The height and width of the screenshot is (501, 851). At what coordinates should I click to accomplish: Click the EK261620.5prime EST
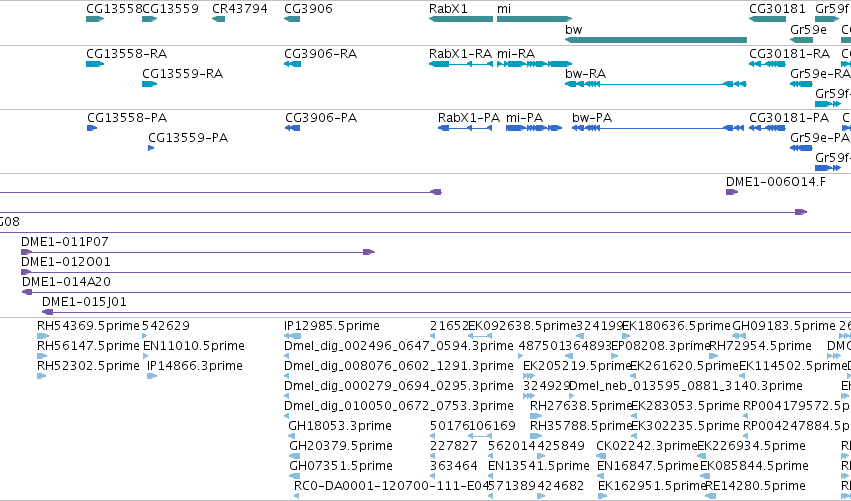click(x=633, y=376)
